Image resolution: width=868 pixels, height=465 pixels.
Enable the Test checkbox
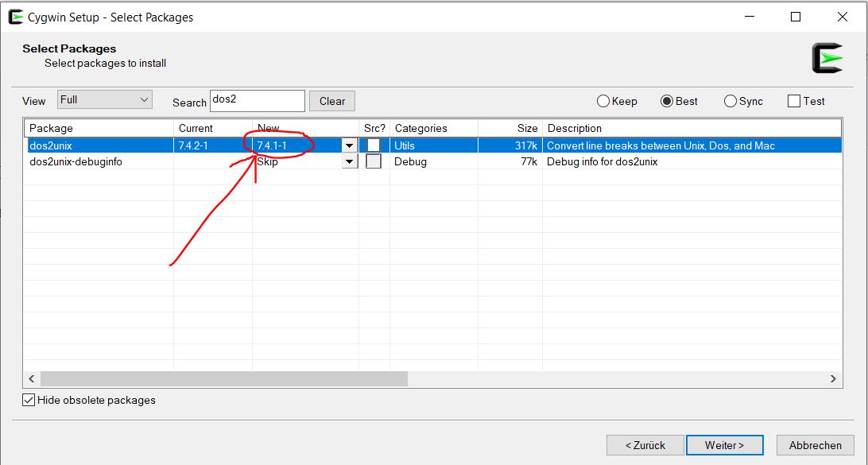coord(794,101)
